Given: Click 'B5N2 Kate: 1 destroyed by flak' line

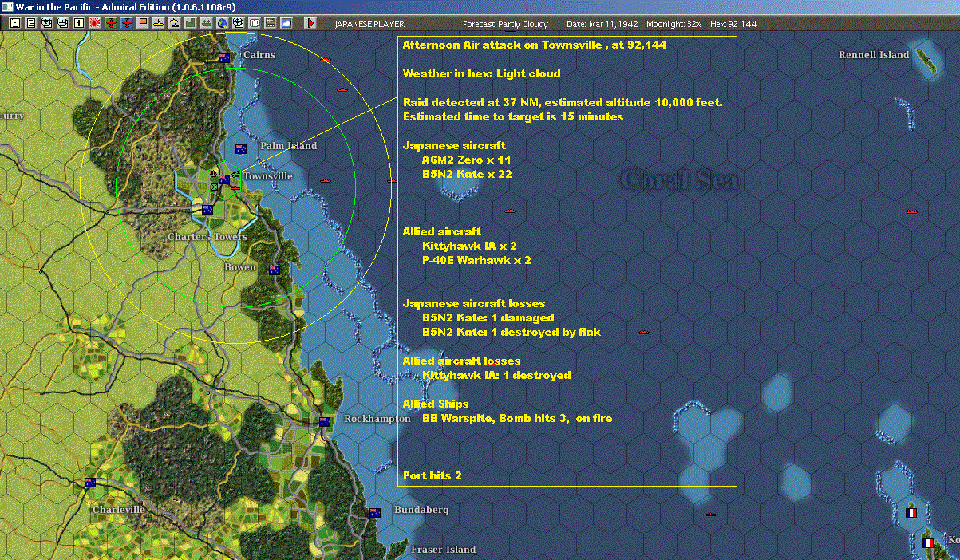Looking at the screenshot, I should click(x=512, y=332).
